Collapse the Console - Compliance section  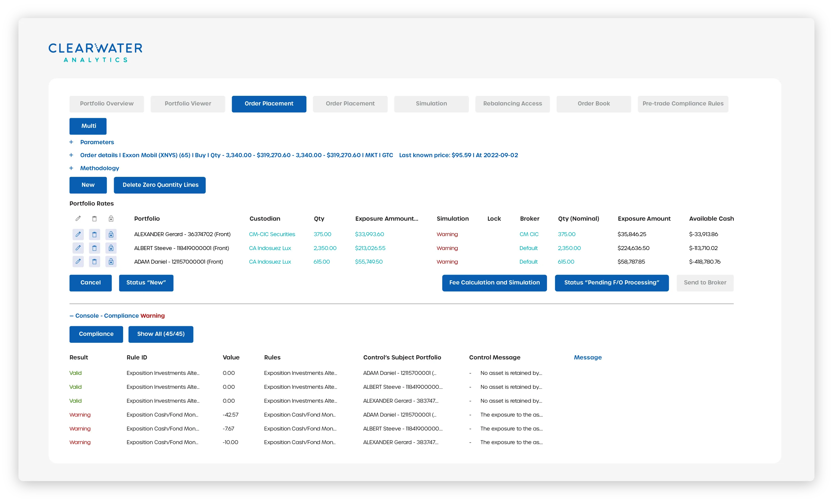tap(72, 316)
